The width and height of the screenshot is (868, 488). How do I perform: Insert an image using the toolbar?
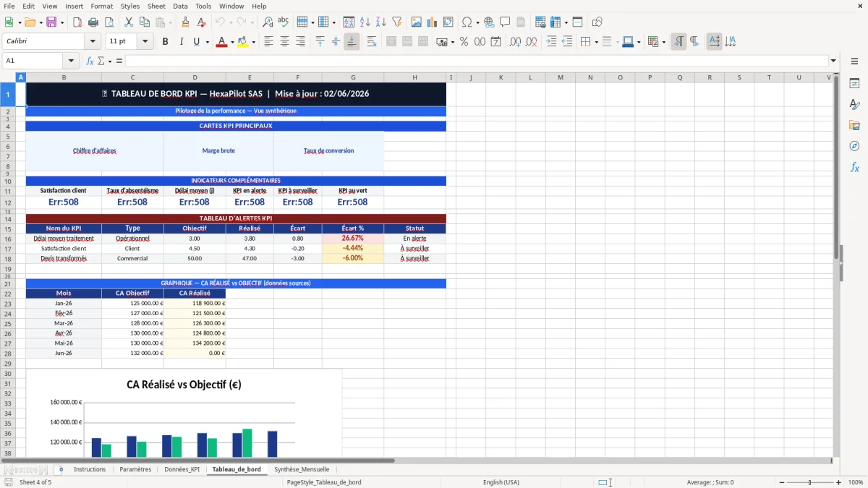[x=417, y=22]
